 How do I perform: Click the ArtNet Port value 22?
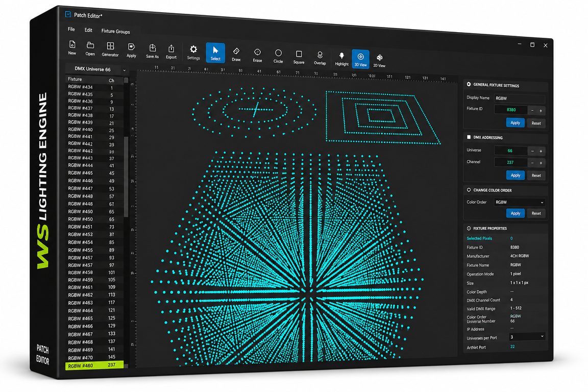click(x=512, y=347)
